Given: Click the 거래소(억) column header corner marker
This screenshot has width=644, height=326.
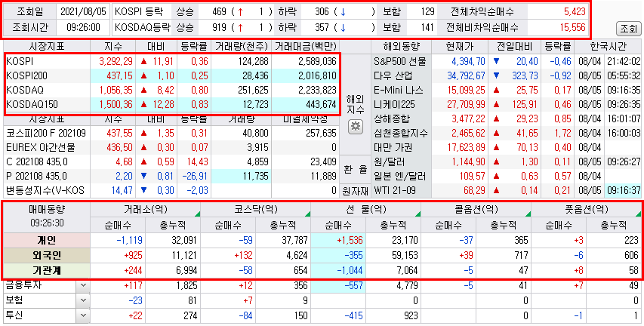Looking at the screenshot, I should (x=198, y=213).
